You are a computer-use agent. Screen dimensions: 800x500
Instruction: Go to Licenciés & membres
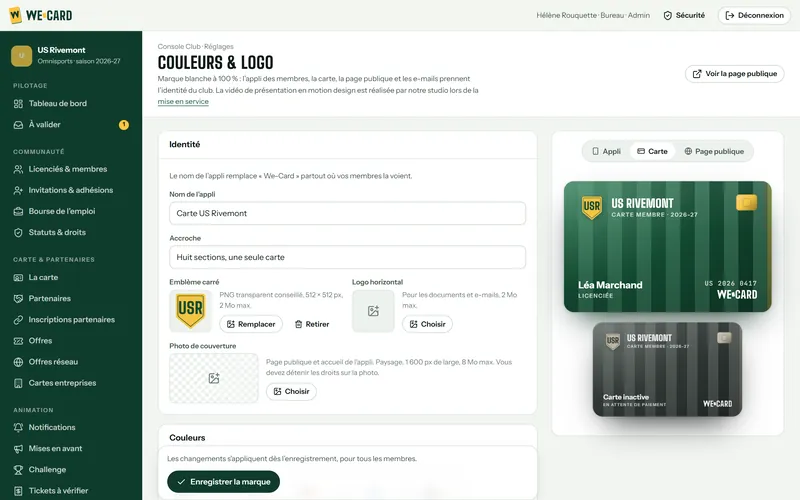pyautogui.click(x=71, y=169)
